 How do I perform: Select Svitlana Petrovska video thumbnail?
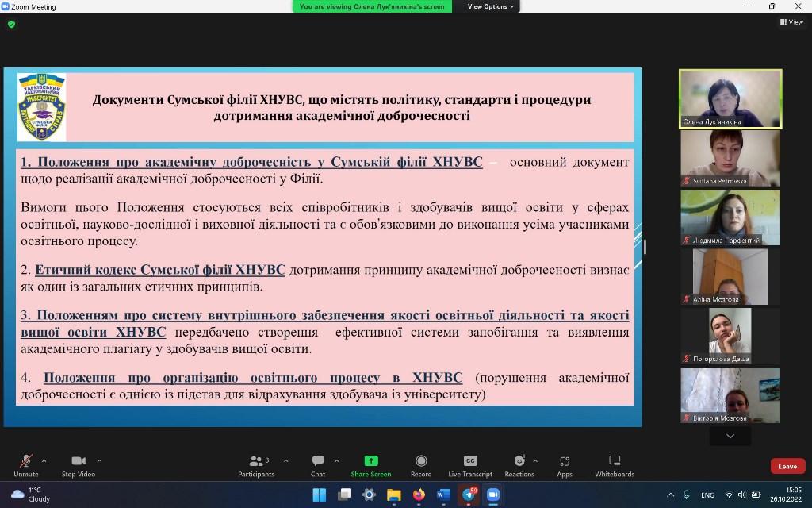tap(730, 158)
